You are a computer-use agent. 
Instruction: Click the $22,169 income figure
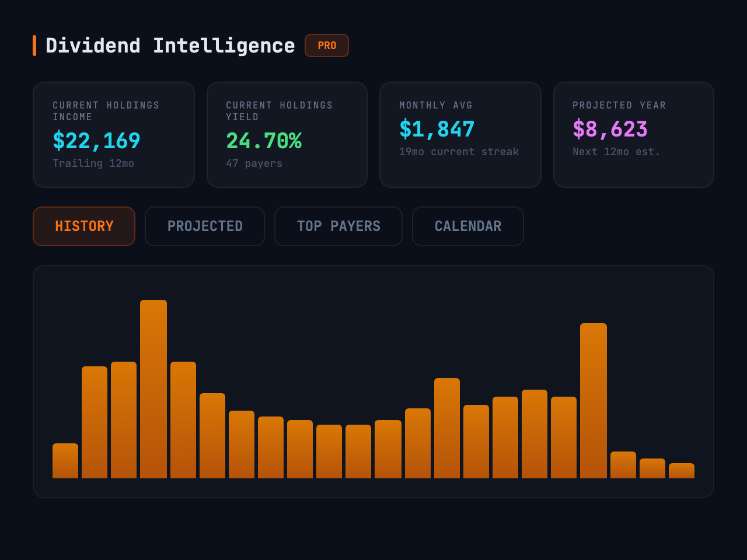(x=96, y=140)
